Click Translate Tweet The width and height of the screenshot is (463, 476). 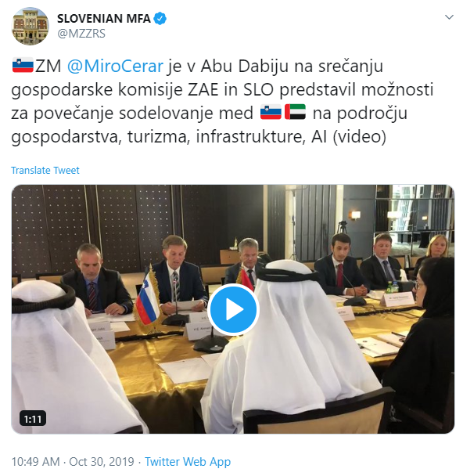45,171
